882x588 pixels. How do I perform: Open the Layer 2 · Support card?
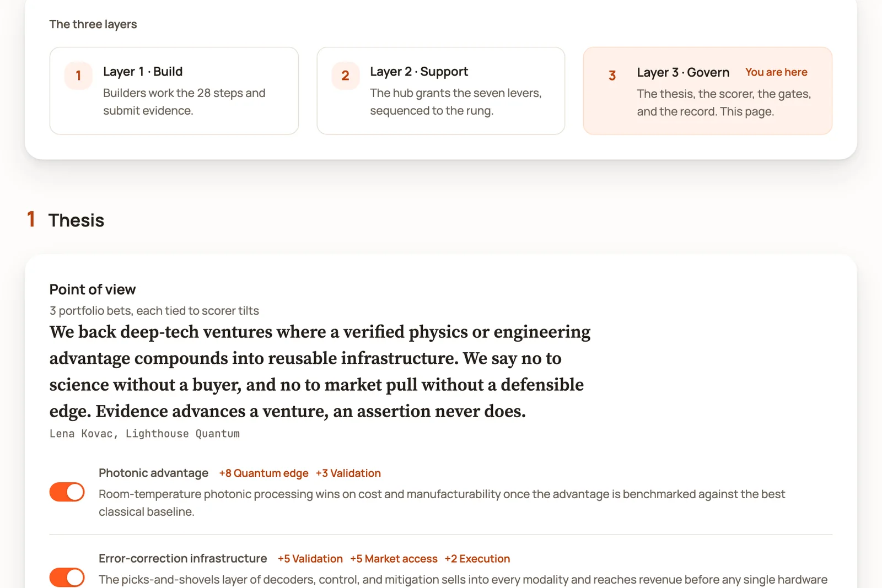pyautogui.click(x=441, y=91)
